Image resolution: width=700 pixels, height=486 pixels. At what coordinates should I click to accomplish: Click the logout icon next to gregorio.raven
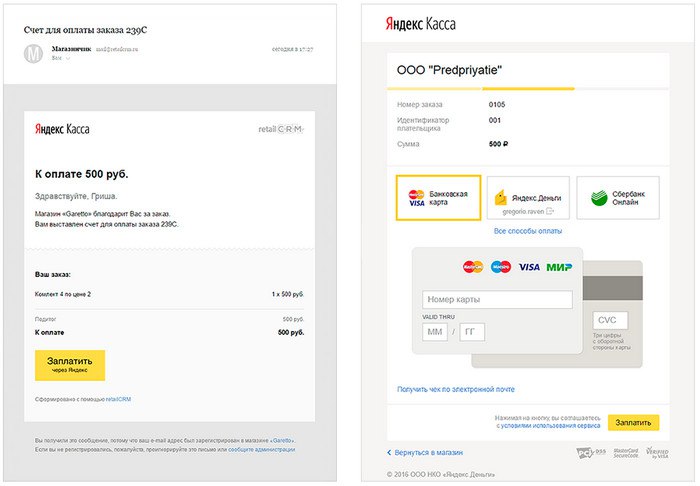pyautogui.click(x=550, y=212)
